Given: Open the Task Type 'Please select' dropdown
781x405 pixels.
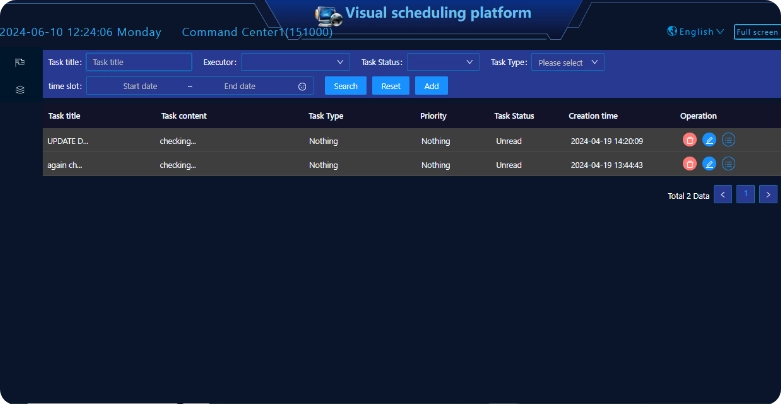Looking at the screenshot, I should [x=567, y=62].
